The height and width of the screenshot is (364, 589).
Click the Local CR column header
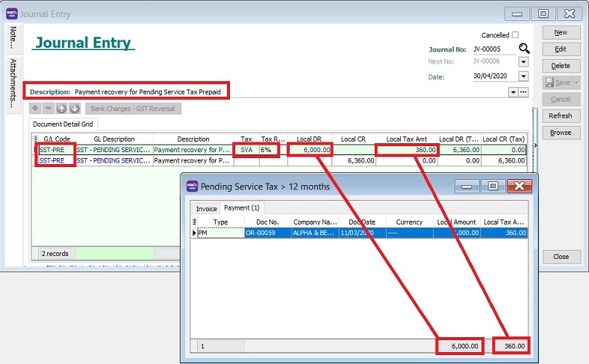(354, 139)
